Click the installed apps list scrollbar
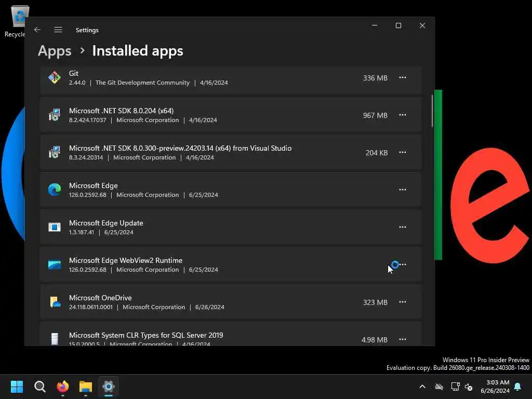The image size is (532, 399). tap(432, 111)
